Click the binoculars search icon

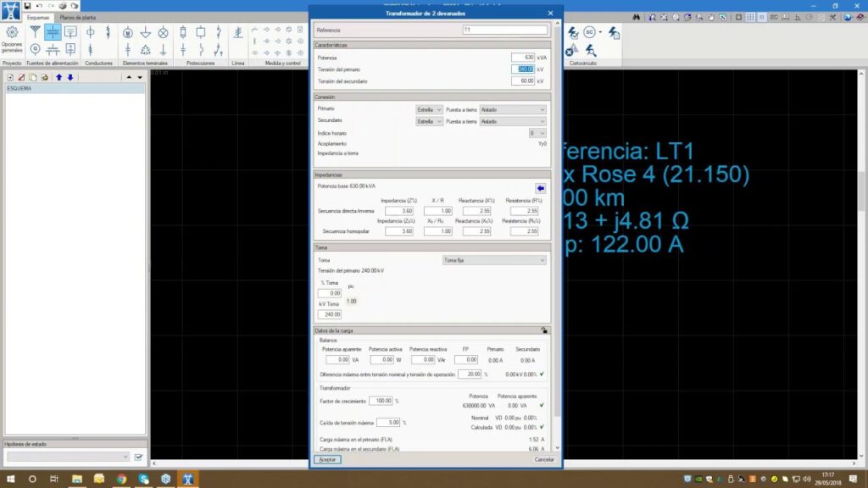(637, 17)
